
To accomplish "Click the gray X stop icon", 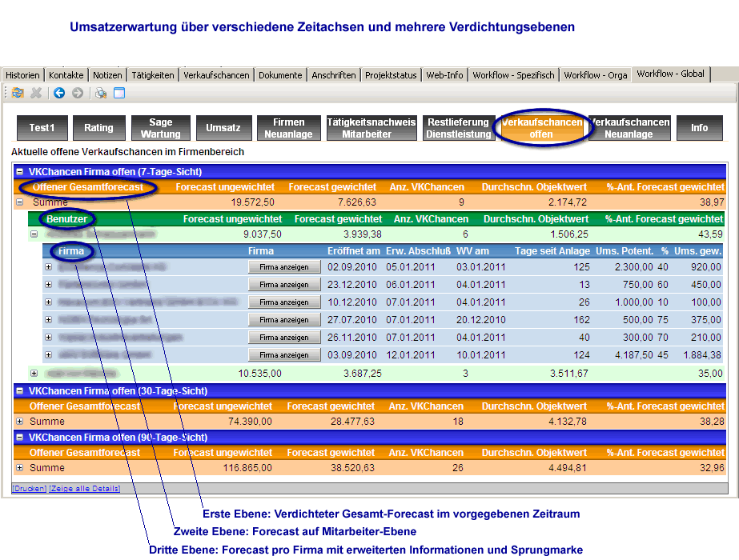I will tap(36, 93).
